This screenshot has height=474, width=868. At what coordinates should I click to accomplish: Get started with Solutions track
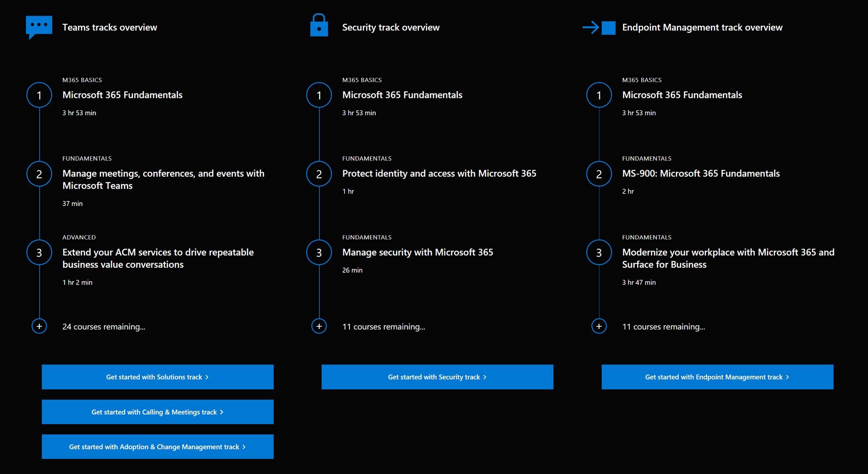coord(158,377)
